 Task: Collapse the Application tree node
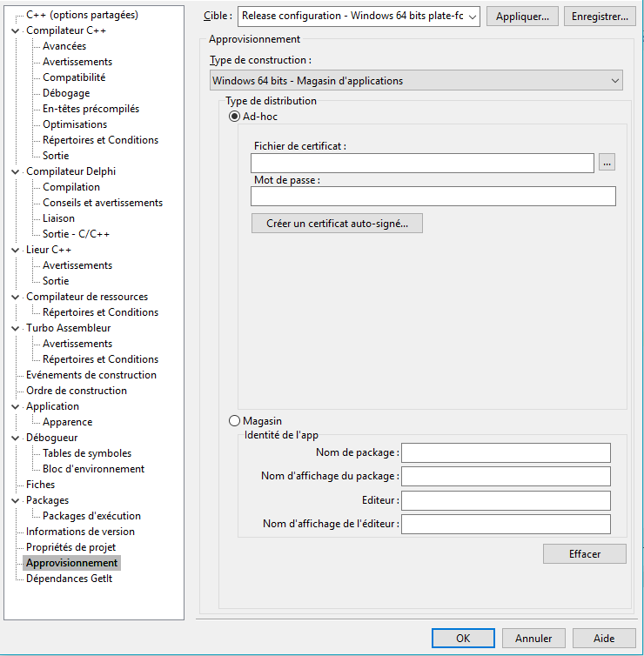pos(16,406)
